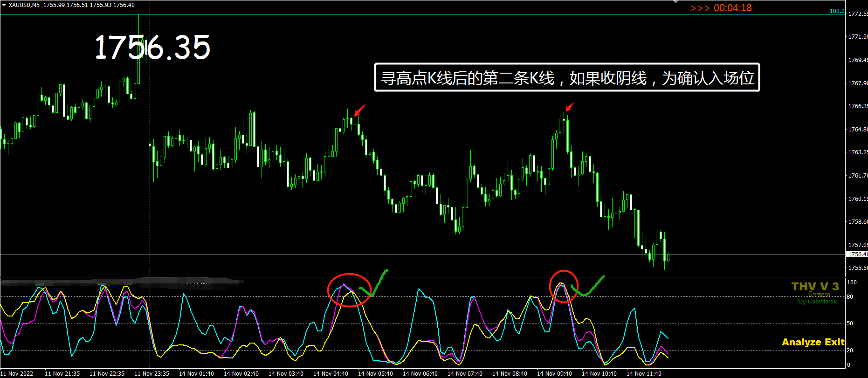Click the 14 Nov 10:40 time label
This screenshot has width=868, height=378.
(599, 374)
